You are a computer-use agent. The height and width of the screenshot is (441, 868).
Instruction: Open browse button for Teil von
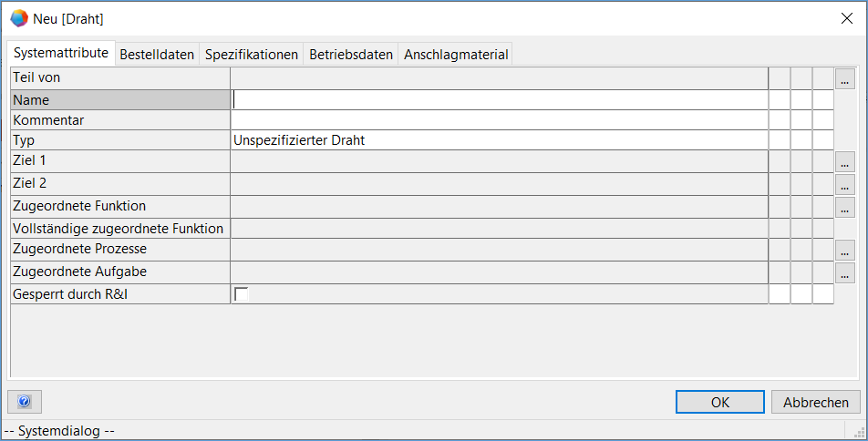[845, 79]
